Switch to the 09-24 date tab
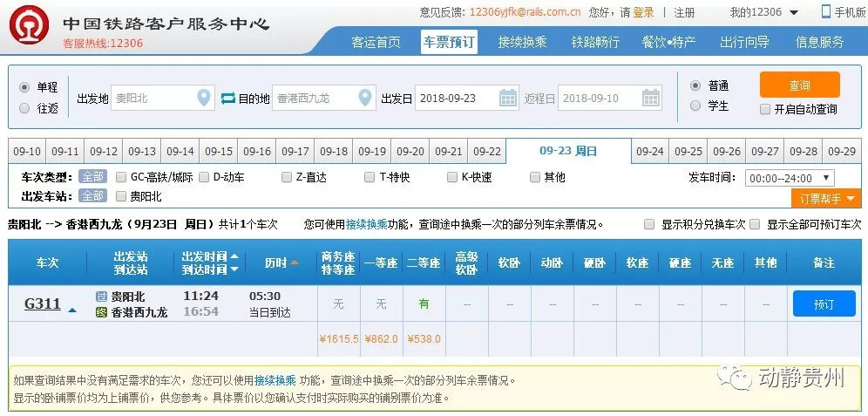The width and height of the screenshot is (868, 416). [x=650, y=151]
